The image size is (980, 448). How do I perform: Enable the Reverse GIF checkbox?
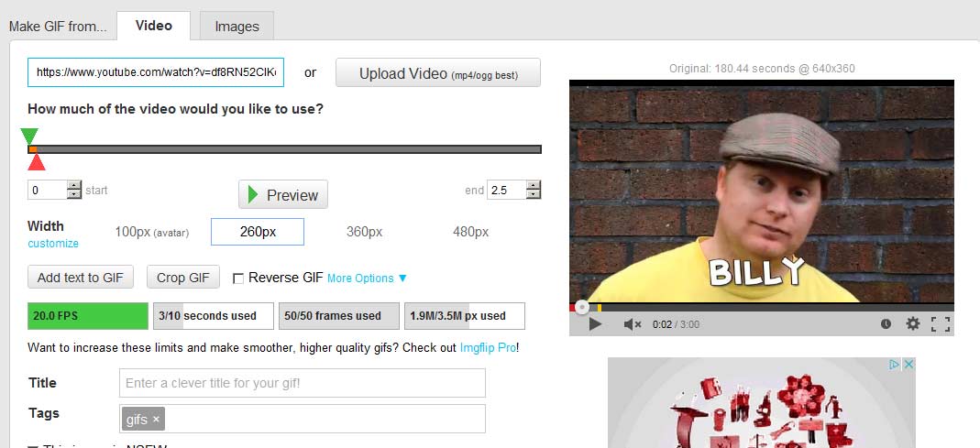pyautogui.click(x=238, y=279)
